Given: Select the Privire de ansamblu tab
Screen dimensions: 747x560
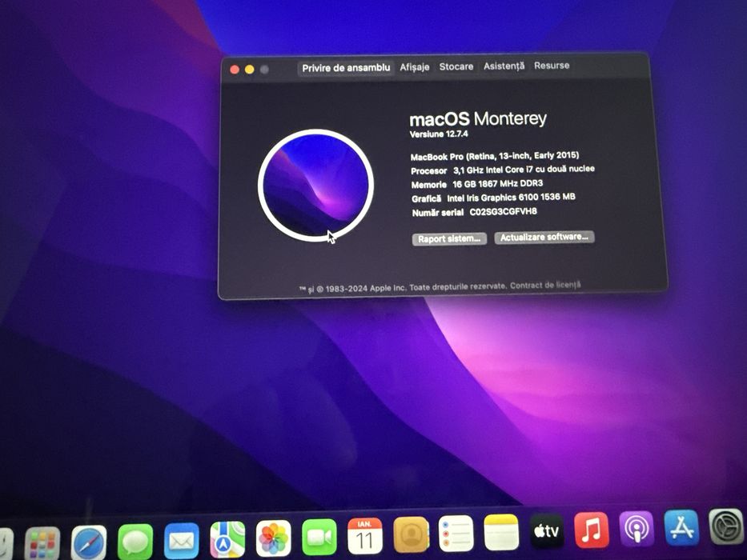Looking at the screenshot, I should coord(346,68).
